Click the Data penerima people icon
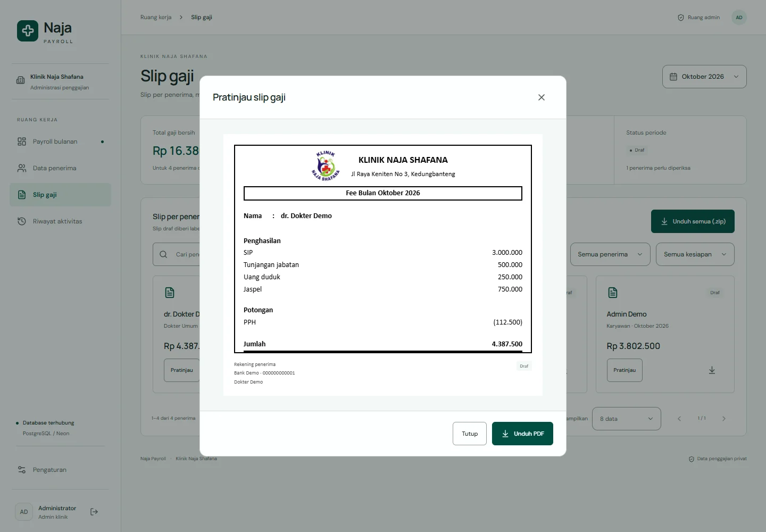This screenshot has width=766, height=532. point(22,168)
